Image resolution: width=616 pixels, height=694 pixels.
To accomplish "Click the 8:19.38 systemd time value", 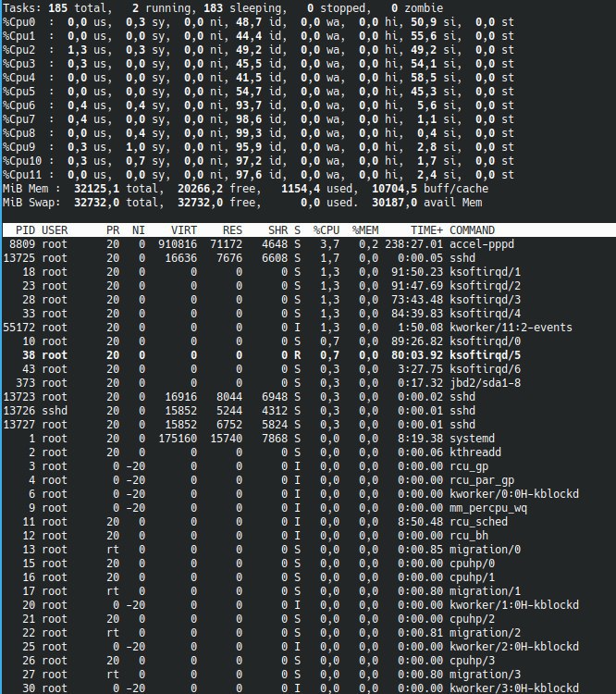I will pos(421,439).
